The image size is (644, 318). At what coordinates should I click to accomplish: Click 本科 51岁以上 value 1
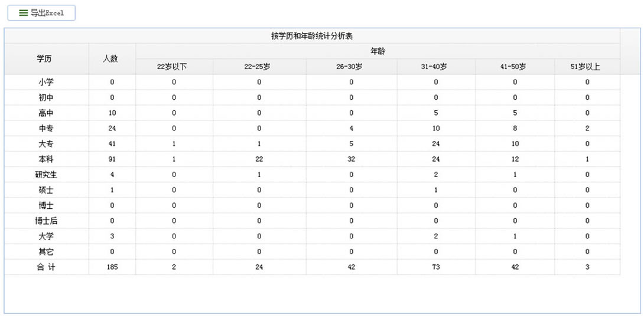587,159
